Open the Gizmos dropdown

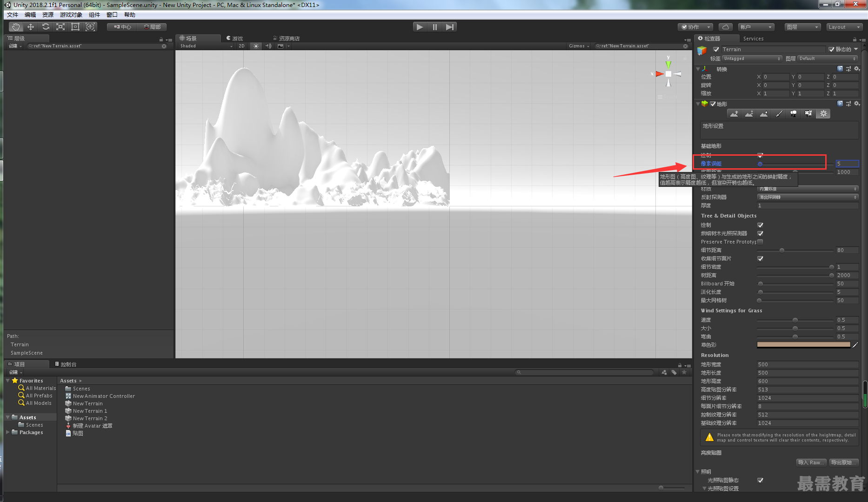[579, 46]
